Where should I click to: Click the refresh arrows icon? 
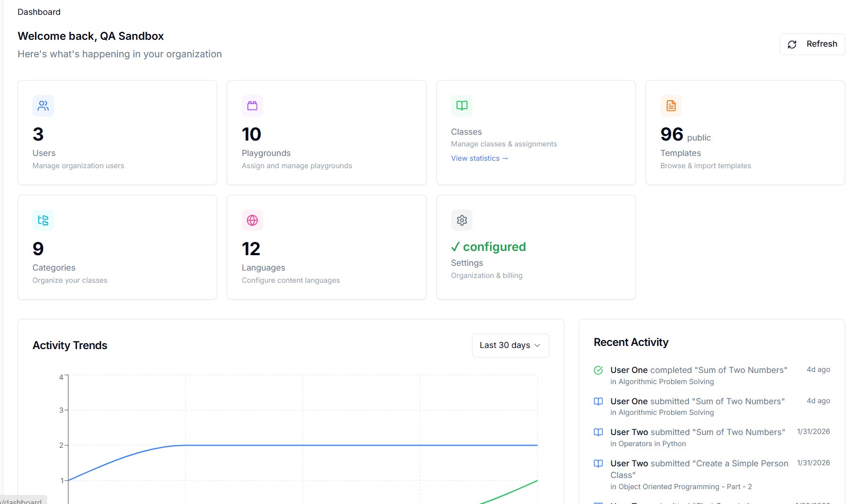pos(793,44)
